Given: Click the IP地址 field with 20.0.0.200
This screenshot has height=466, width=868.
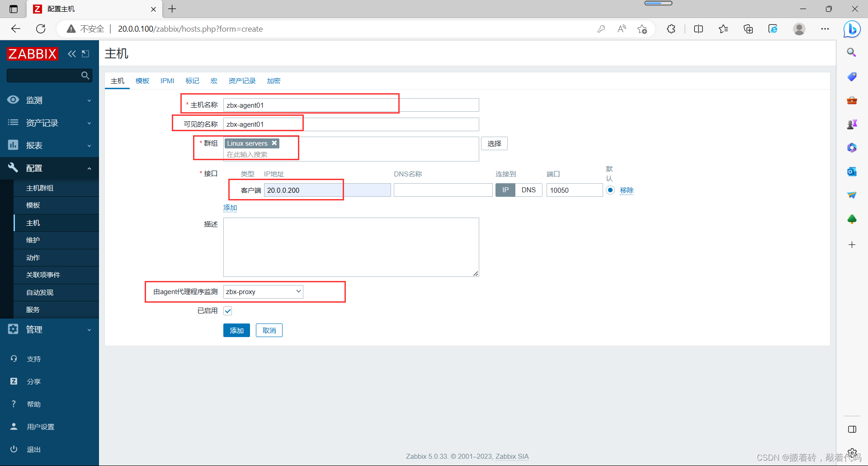Looking at the screenshot, I should pyautogui.click(x=327, y=190).
